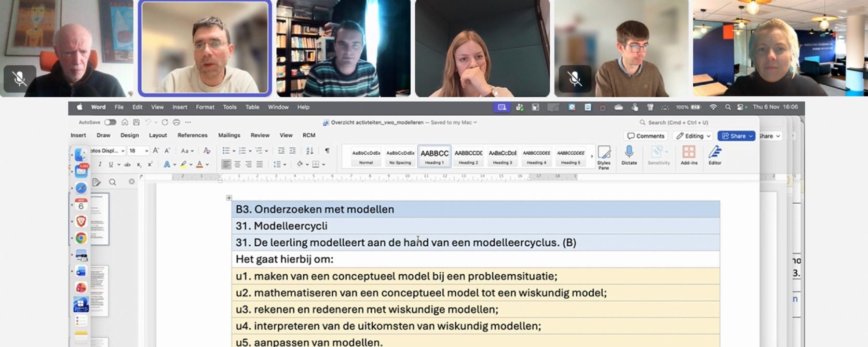Open the Editing mode dropdown
This screenshot has width=868, height=347.
693,136
